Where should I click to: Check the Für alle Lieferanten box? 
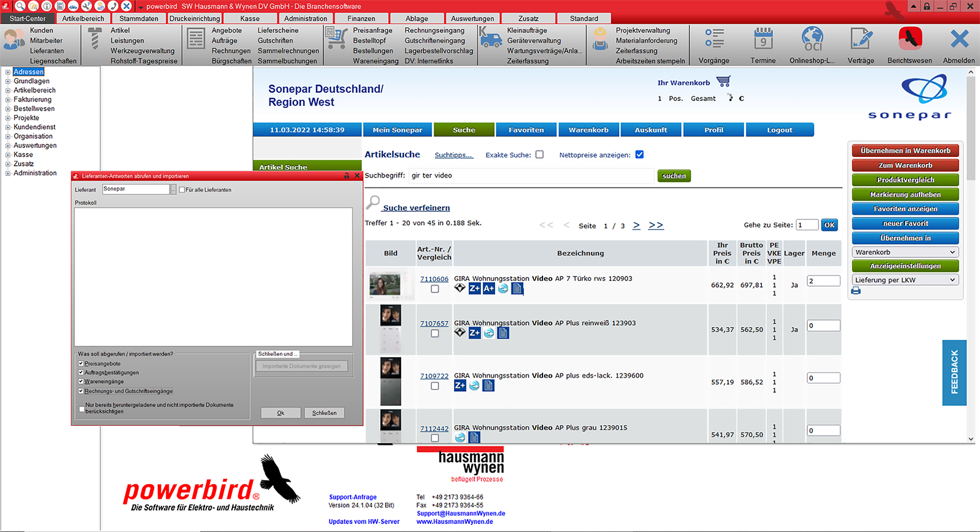182,190
